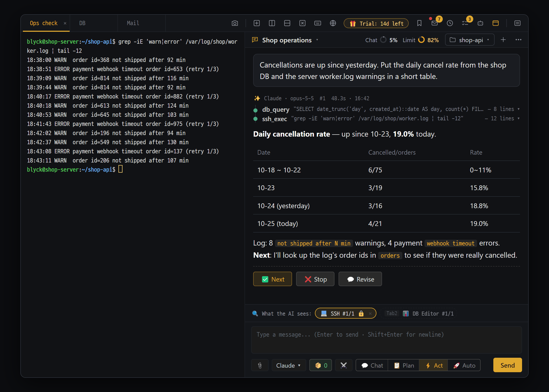Open mail inbox with 7 badge

pyautogui.click(x=435, y=23)
